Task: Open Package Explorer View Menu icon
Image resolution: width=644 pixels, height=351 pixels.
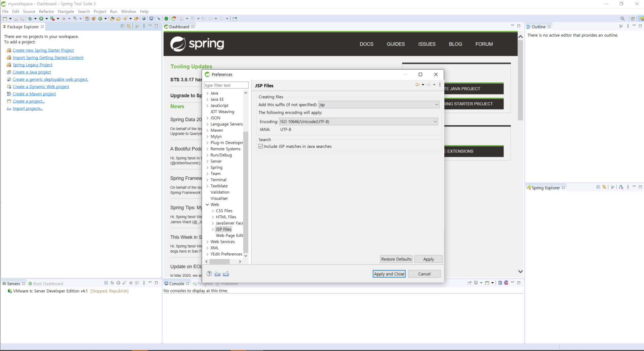Action: [144, 26]
